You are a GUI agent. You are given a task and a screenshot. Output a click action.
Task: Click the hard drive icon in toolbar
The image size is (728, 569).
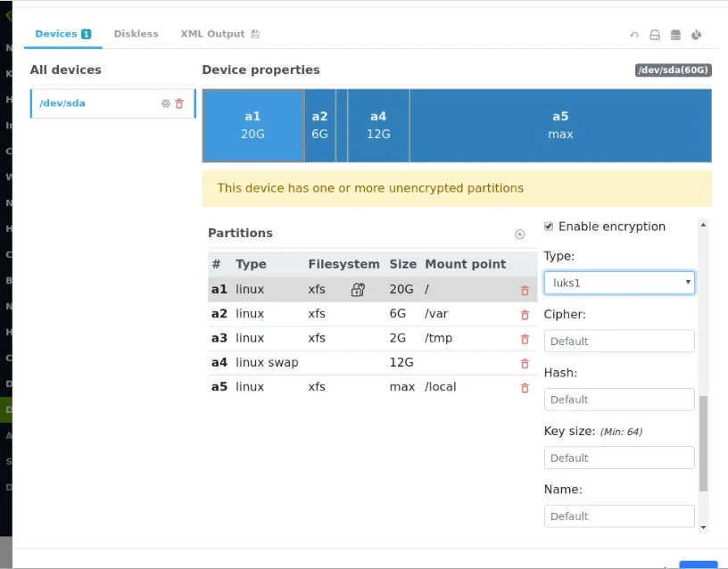(x=655, y=35)
